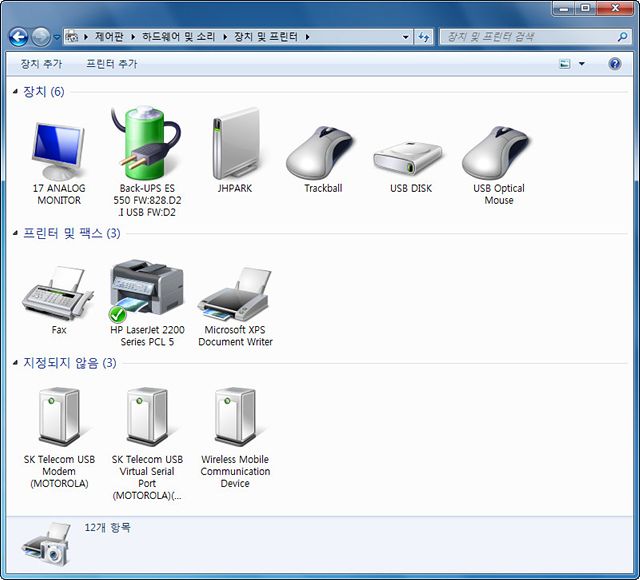Collapse the 장치 (6) group
This screenshot has height=580, width=640.
16,91
